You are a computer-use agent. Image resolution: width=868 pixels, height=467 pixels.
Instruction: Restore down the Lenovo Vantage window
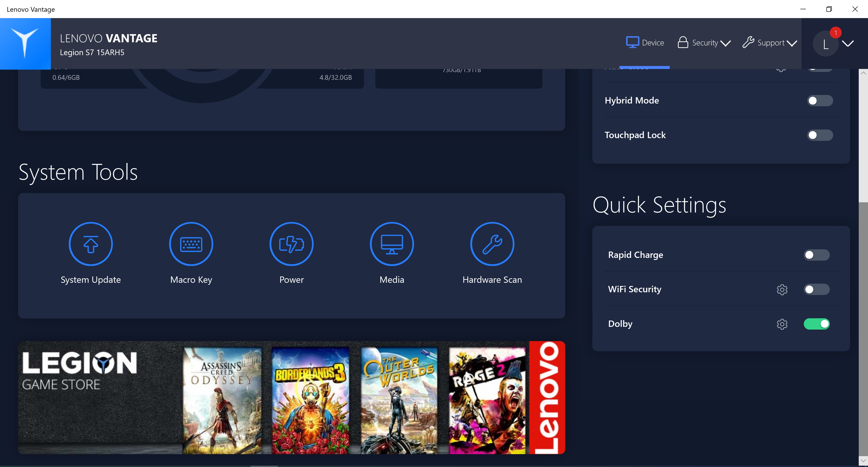(x=829, y=9)
